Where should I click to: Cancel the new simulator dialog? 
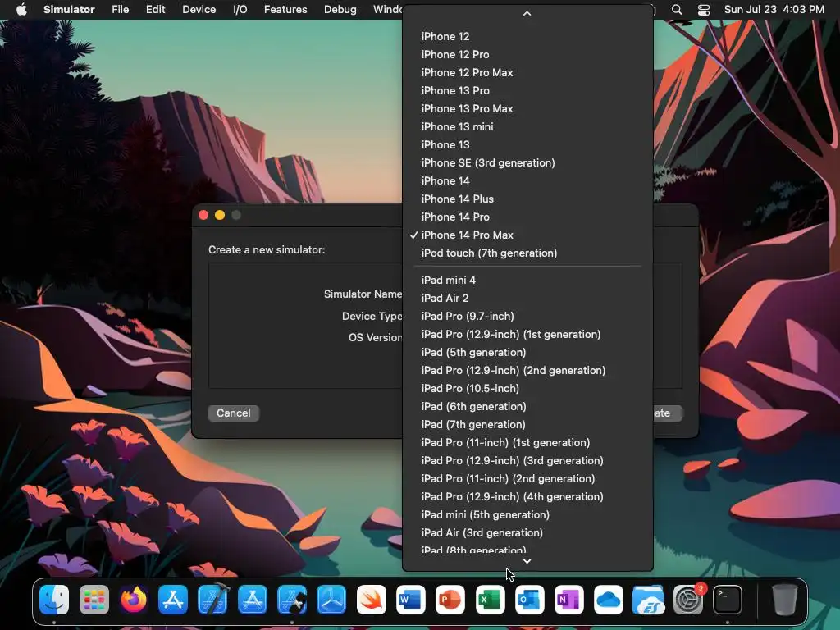(x=234, y=413)
